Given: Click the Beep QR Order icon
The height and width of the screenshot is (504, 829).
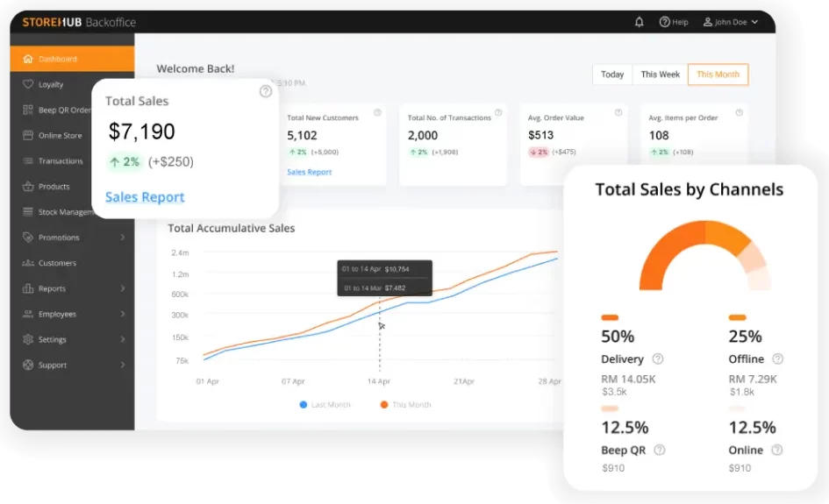Looking at the screenshot, I should (x=28, y=110).
